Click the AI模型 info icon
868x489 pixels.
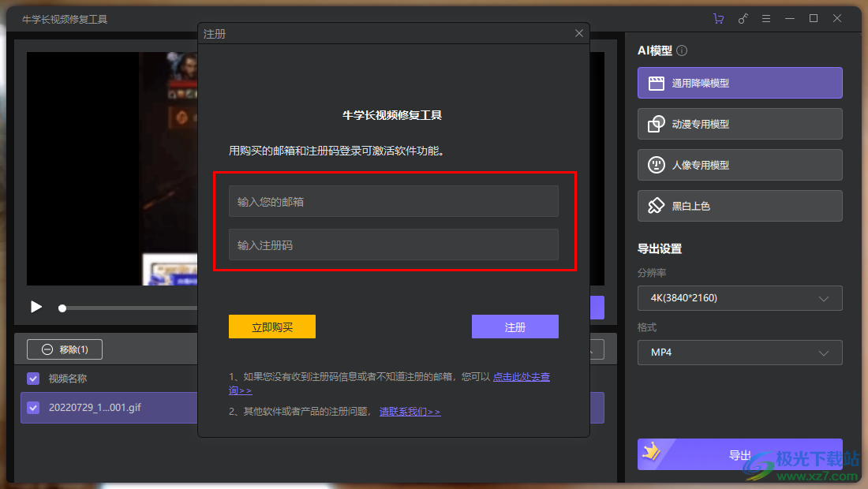[682, 50]
